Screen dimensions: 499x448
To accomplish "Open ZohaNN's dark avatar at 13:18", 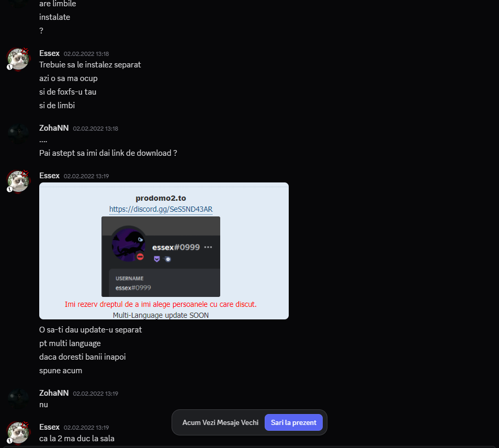I will [18, 133].
